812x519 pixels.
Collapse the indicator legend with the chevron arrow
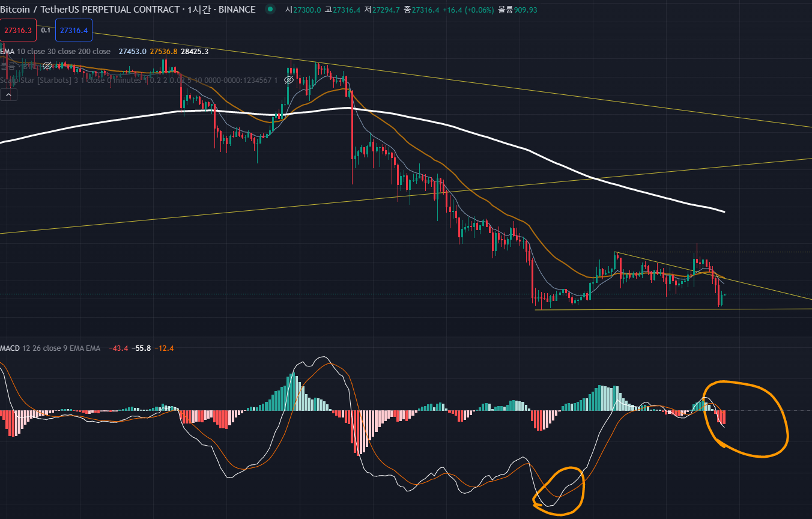coord(8,94)
